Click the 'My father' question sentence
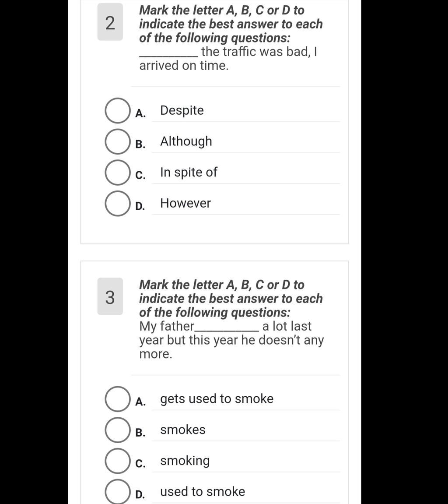448x504 pixels. click(231, 340)
